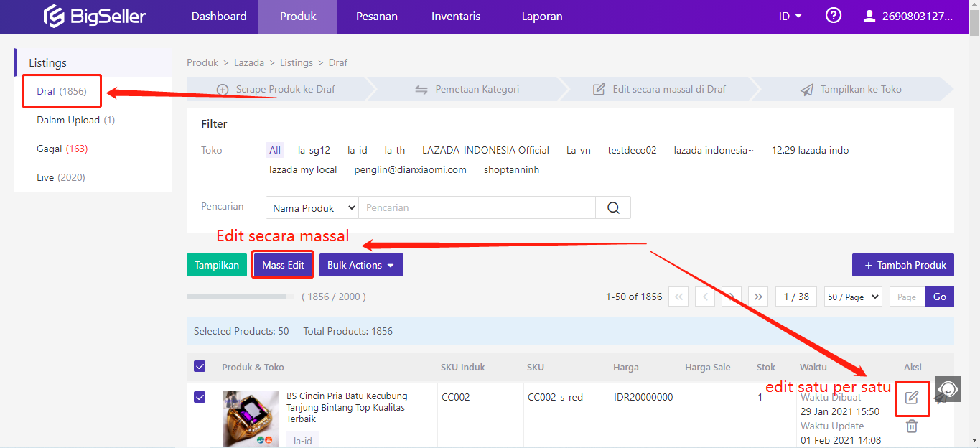Filter by la-th store

[x=395, y=150]
